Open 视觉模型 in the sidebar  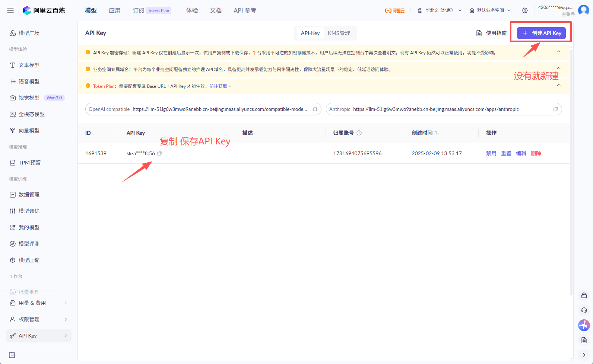coord(39,98)
